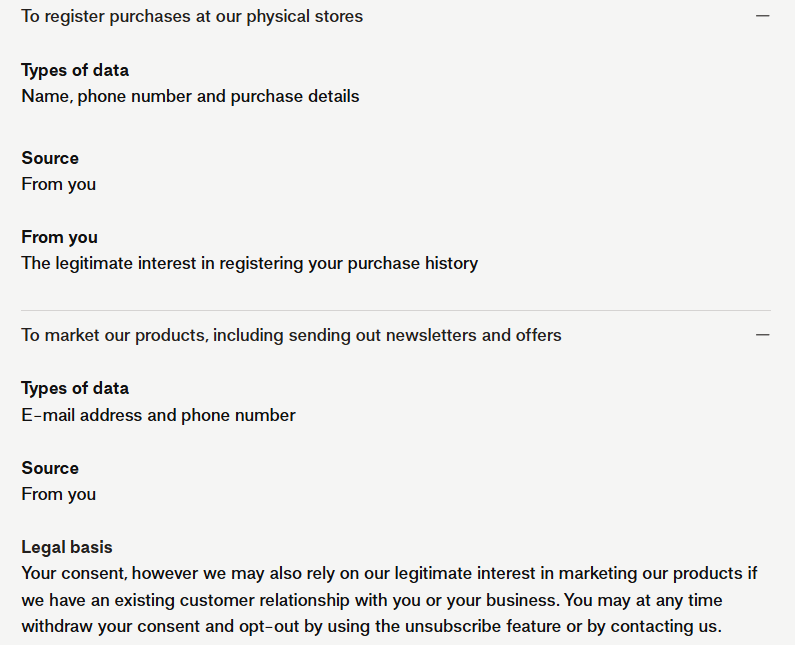Click 'E-mail address and phone number' text
795x645 pixels.
pos(158,414)
